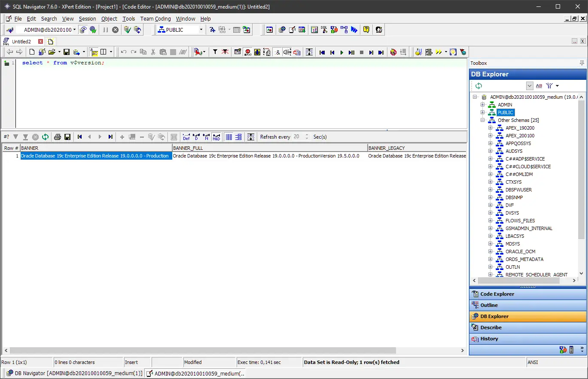This screenshot has height=379, width=588.
Task: Toggle the single record form view button
Action: [238, 137]
